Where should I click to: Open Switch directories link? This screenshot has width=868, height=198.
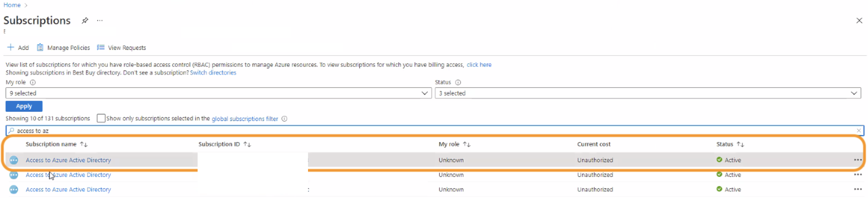coord(213,73)
